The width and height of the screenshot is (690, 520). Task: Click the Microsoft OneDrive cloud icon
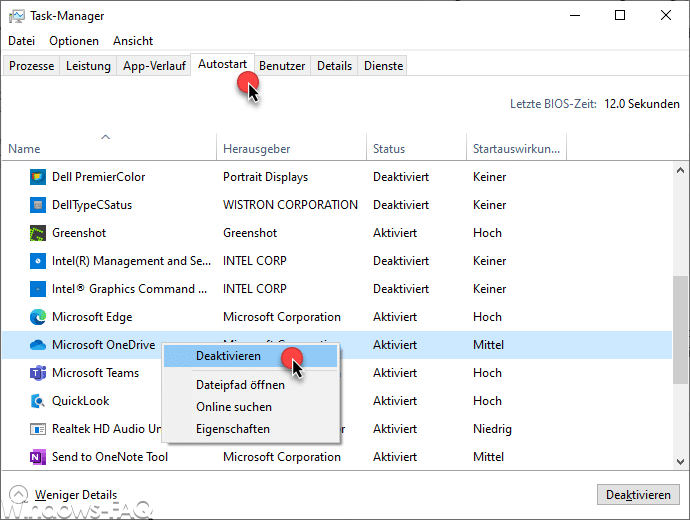38,345
